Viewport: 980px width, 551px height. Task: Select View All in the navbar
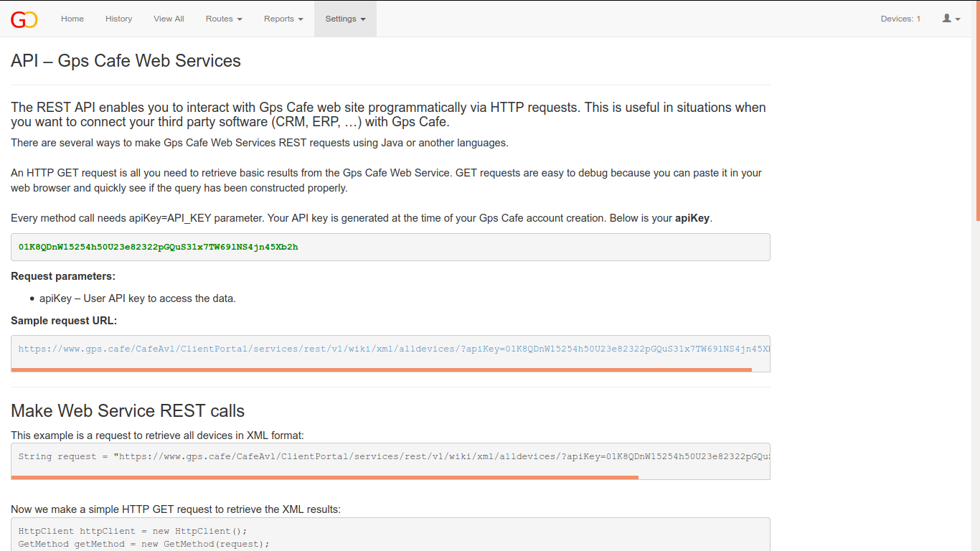[169, 19]
